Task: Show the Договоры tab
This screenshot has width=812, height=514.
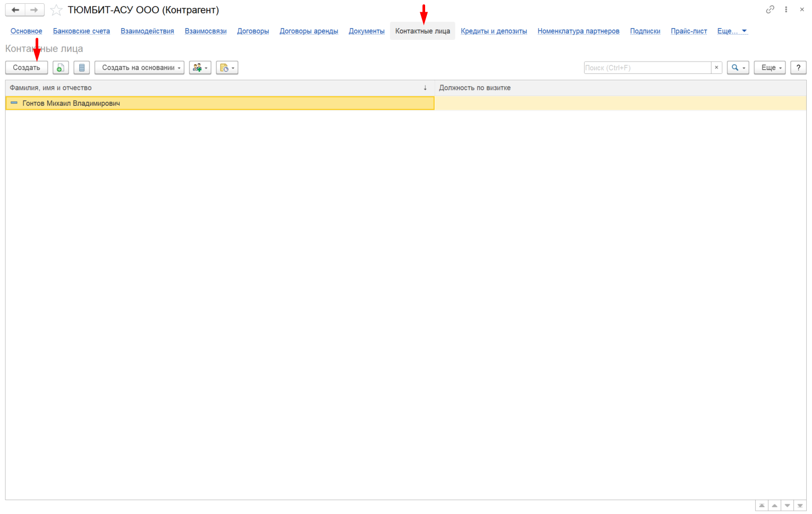Action: [253, 31]
